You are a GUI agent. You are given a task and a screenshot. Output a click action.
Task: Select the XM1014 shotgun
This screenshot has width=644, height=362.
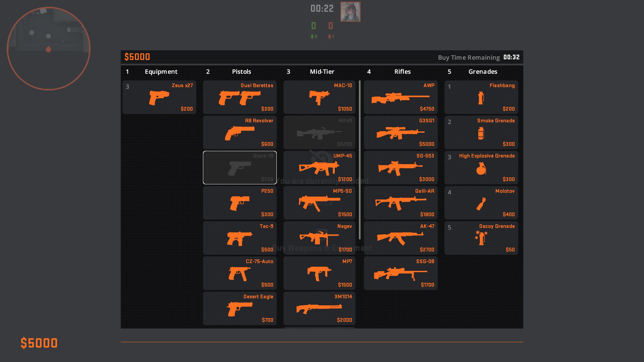click(x=319, y=308)
